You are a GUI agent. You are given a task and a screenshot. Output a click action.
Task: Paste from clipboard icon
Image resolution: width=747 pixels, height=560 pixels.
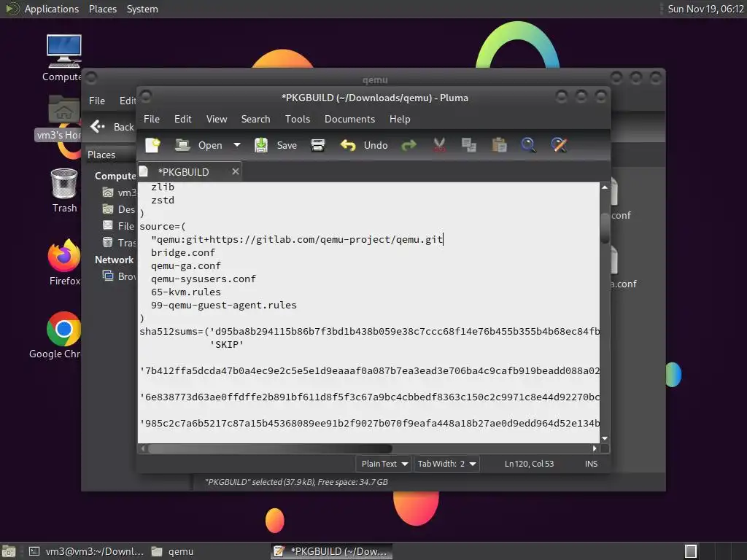tap(499, 145)
